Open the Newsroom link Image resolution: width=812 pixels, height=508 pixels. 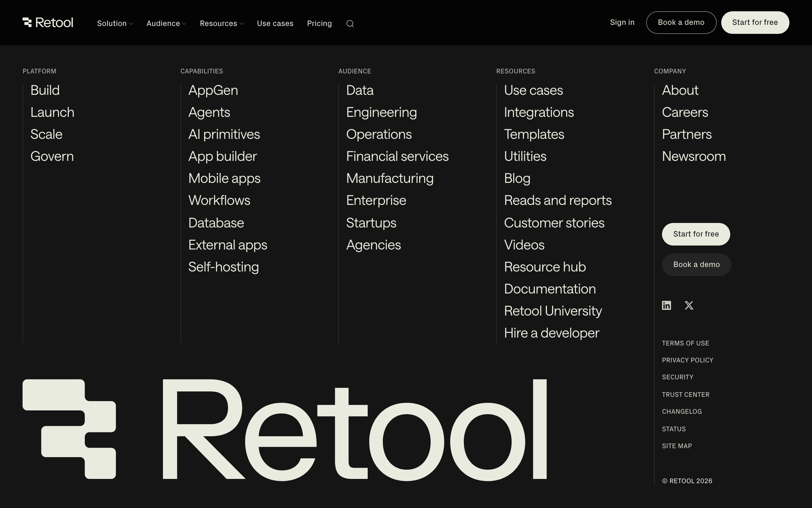(x=694, y=156)
